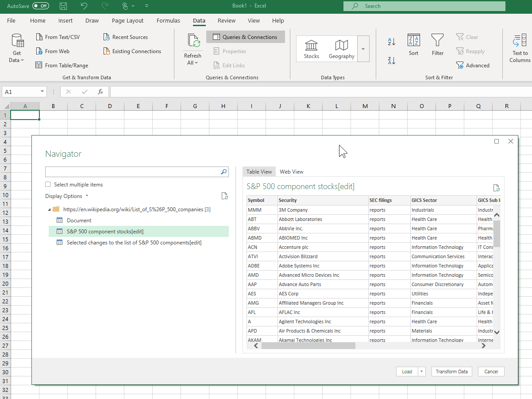532x399 pixels.
Task: Collapse the Wikipedia URL tree node
Action: (49, 209)
